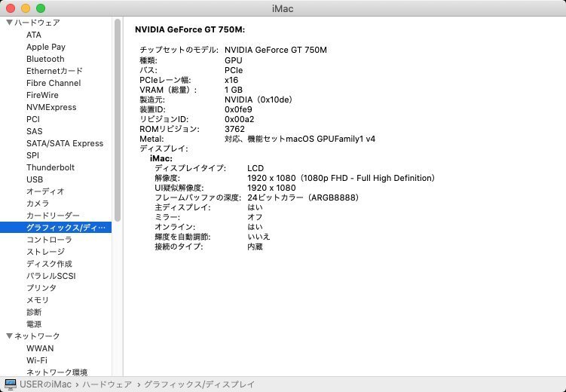Select カメラ in the hardware list
The image size is (566, 392).
tap(38, 204)
